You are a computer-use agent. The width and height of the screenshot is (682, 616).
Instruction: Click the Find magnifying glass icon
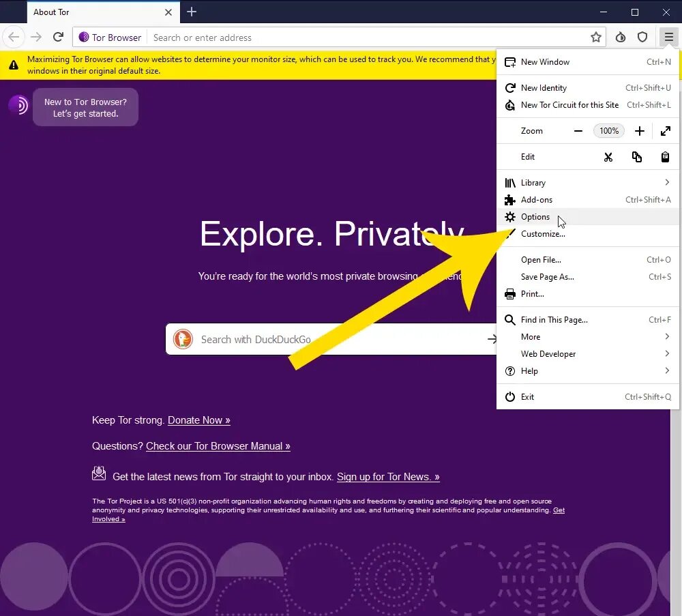pos(509,320)
